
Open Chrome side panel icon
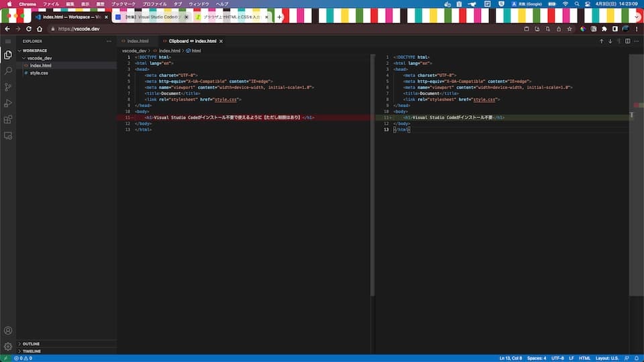tap(615, 29)
